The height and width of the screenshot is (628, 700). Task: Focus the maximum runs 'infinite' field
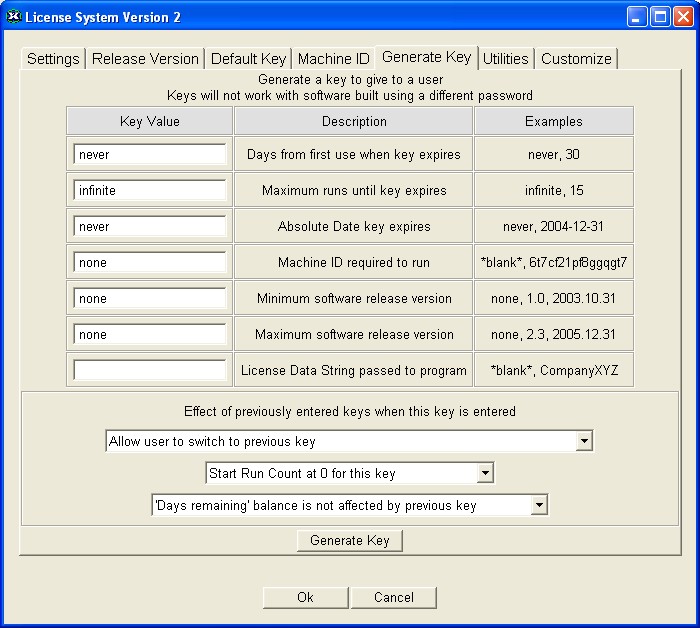click(150, 191)
